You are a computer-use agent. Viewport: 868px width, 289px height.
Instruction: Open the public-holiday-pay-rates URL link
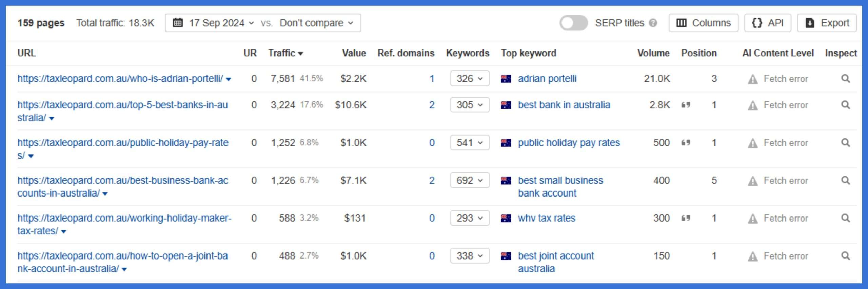click(x=123, y=149)
